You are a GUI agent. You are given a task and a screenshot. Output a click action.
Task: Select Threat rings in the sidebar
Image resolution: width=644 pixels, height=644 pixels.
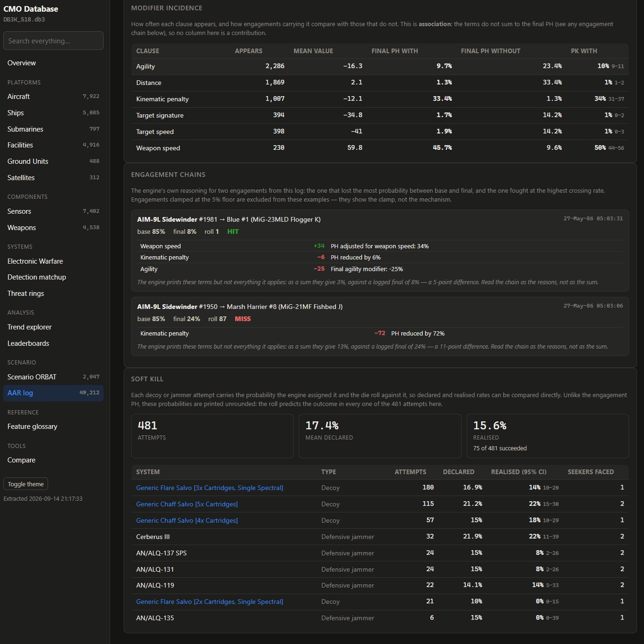click(x=53, y=294)
